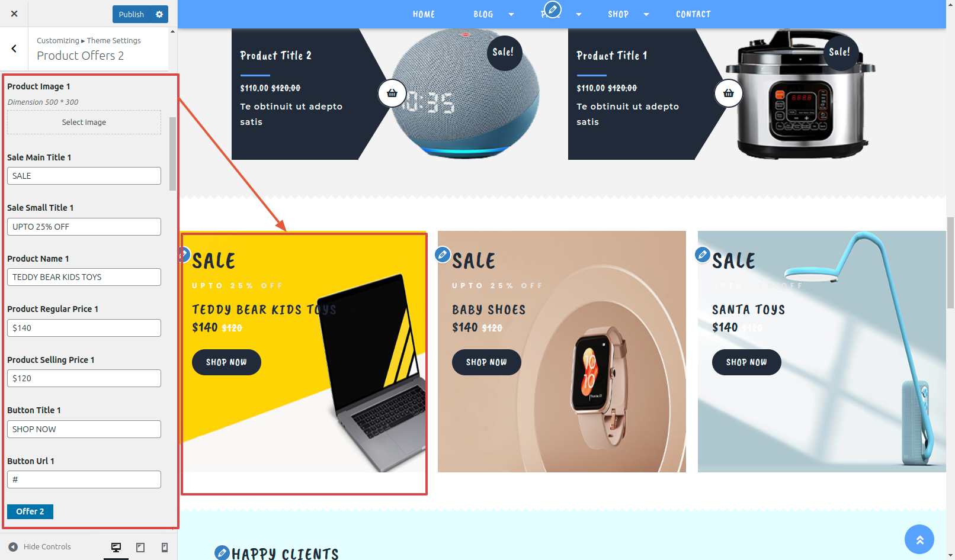The image size is (955, 560).
Task: Click edit pencil on Baby Shoes offer
Action: pyautogui.click(x=443, y=255)
